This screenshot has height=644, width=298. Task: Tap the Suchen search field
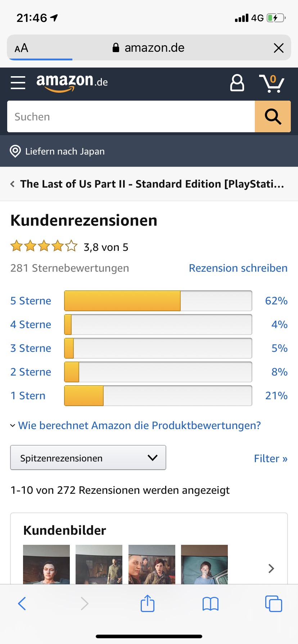tap(131, 116)
